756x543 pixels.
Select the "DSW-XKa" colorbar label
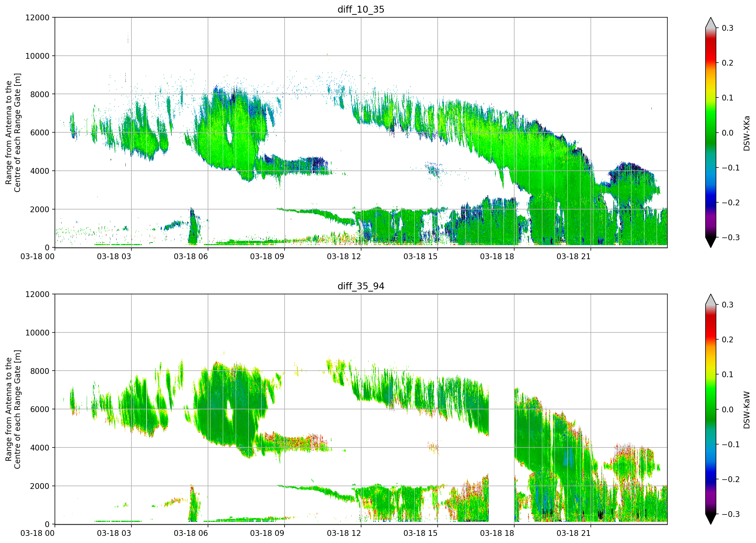[746, 133]
